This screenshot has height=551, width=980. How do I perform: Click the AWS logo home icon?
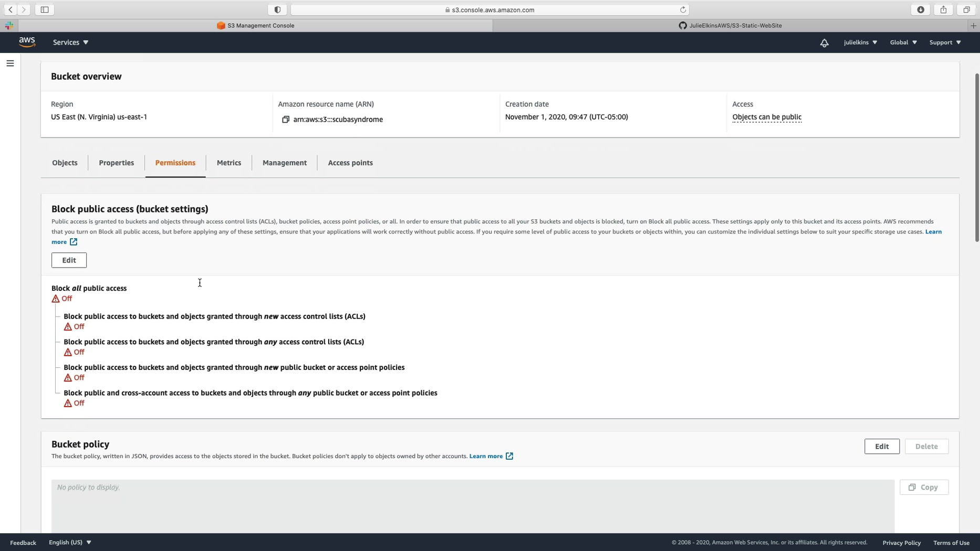pyautogui.click(x=27, y=42)
